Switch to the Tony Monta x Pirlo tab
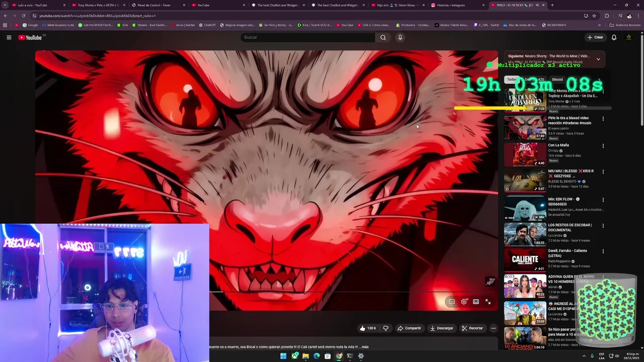This screenshot has height=362, width=644. (98, 5)
